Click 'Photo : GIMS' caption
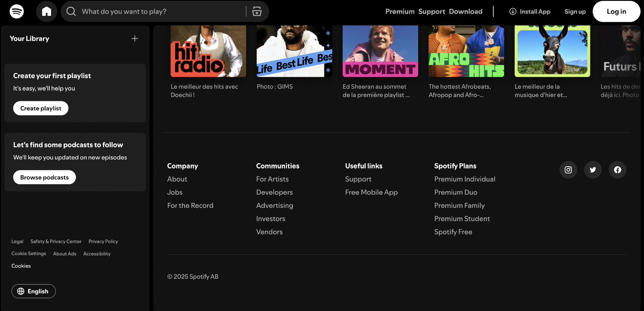 pos(275,87)
